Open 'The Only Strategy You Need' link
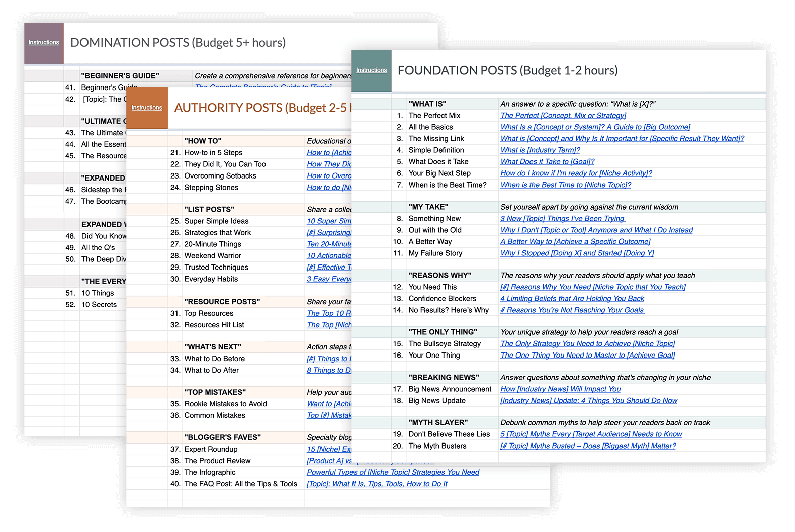The image size is (795, 532). [588, 344]
